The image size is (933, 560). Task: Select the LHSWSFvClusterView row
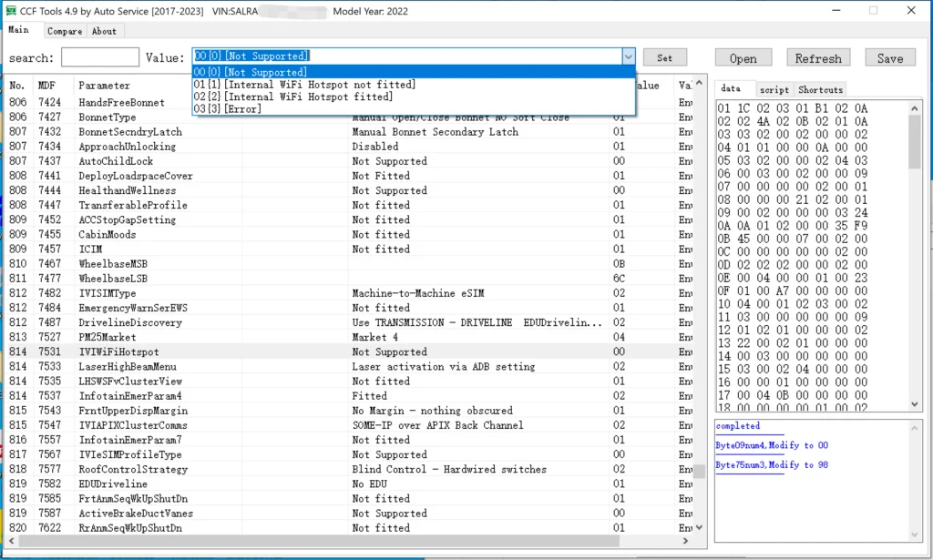coord(350,381)
